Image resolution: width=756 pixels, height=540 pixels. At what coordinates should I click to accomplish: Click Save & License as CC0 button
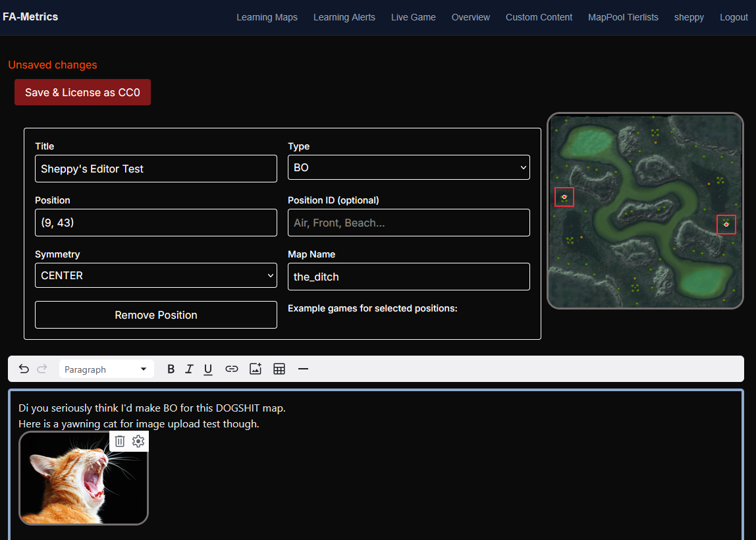(x=82, y=92)
